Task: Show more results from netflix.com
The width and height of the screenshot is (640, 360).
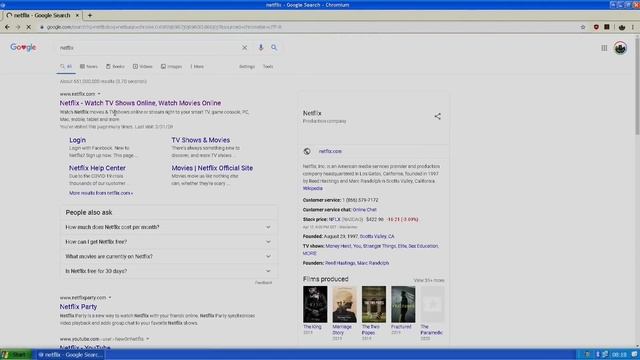Action: click(101, 193)
